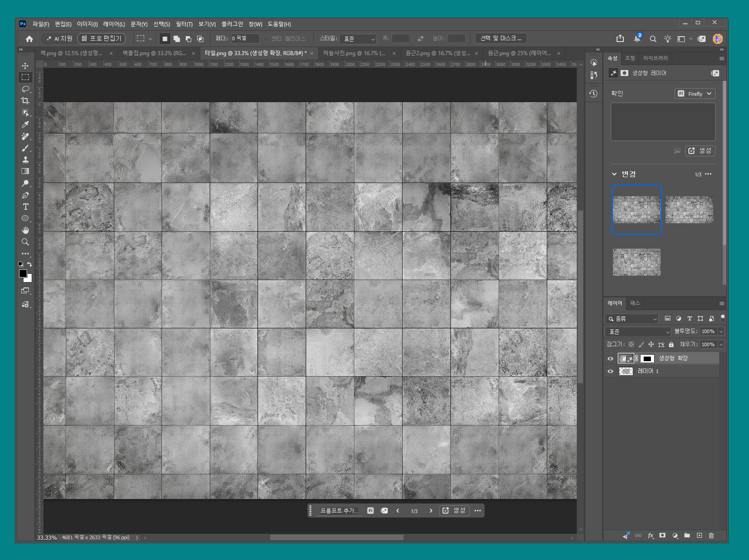Select the Gradient tool
Viewport: 749px width, 560px height.
point(25,171)
